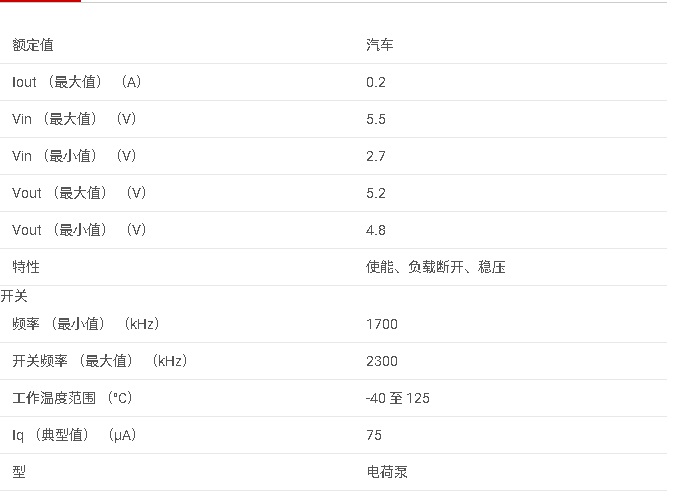Viewport: 673px width, 491px height.
Task: Select the 电荷泵 type value
Action: pyautogui.click(x=387, y=472)
